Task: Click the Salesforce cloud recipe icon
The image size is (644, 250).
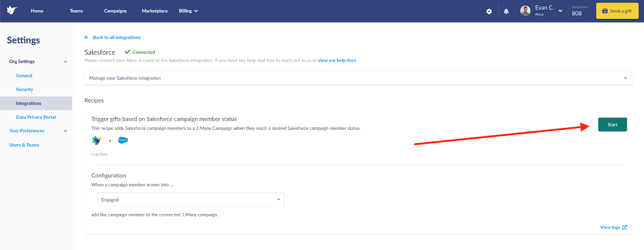Action: coord(123,140)
